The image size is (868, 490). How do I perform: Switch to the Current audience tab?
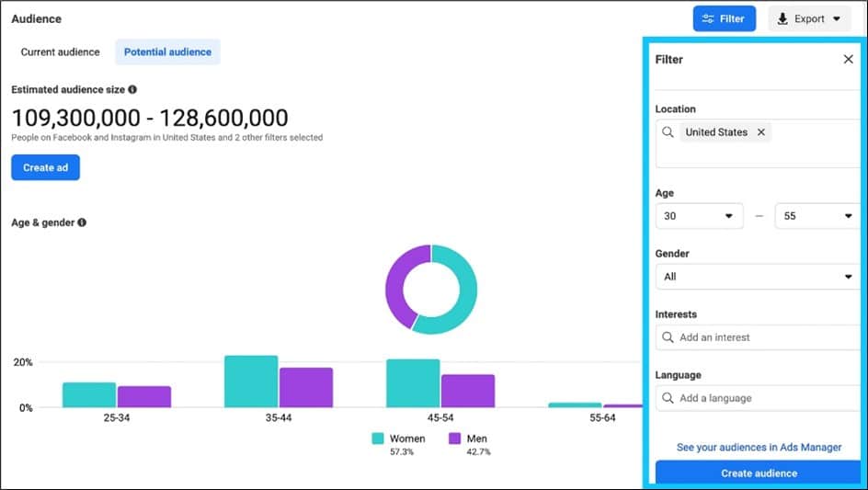coord(60,52)
